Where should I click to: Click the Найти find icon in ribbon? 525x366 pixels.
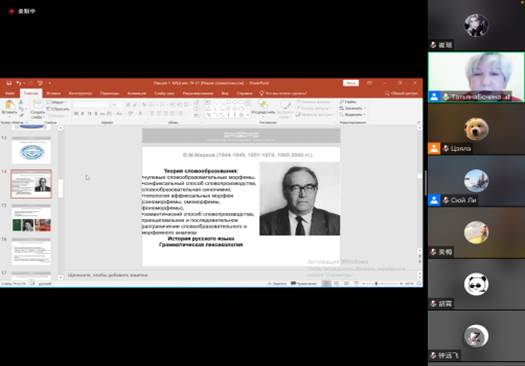tap(350, 101)
